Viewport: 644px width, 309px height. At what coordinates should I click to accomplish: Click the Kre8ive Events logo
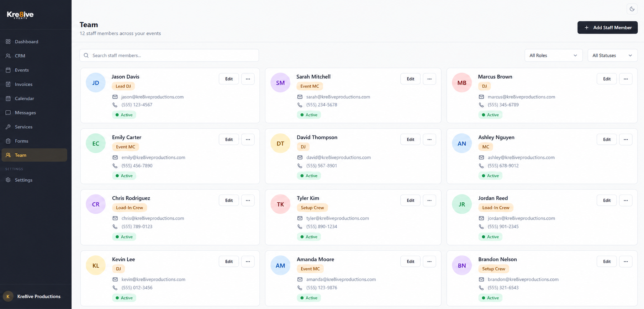(20, 15)
